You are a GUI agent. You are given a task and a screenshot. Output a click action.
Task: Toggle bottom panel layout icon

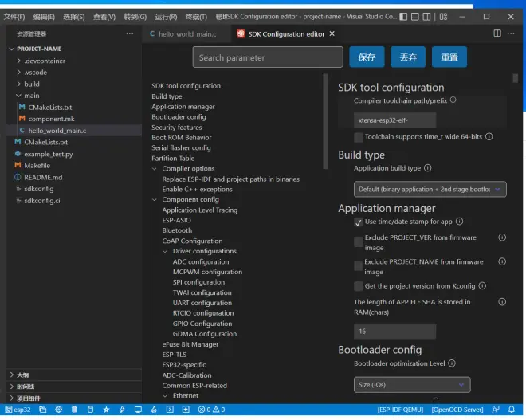[415, 17]
